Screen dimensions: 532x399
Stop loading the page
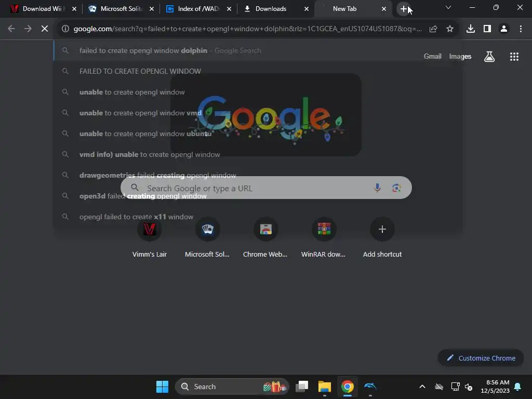click(45, 29)
